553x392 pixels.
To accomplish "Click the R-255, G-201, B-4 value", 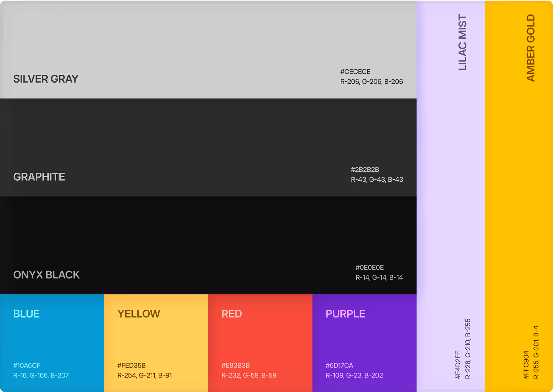I will click(536, 352).
